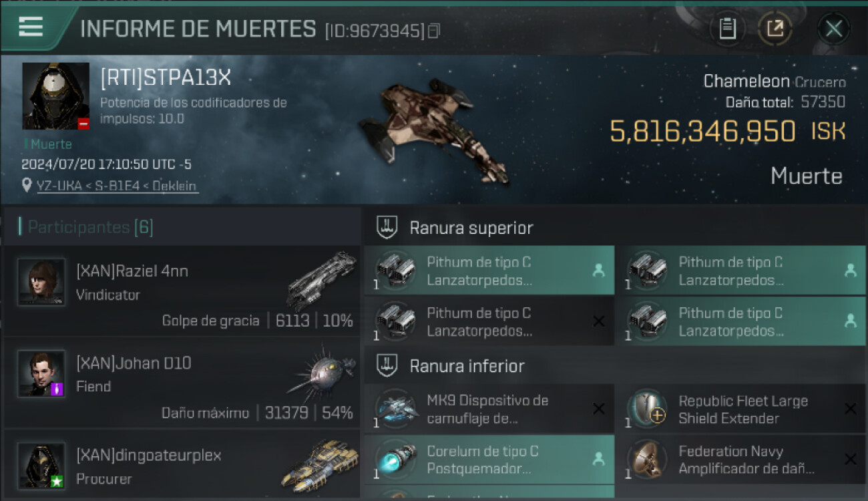Open the hamburger menu icon

[x=31, y=27]
